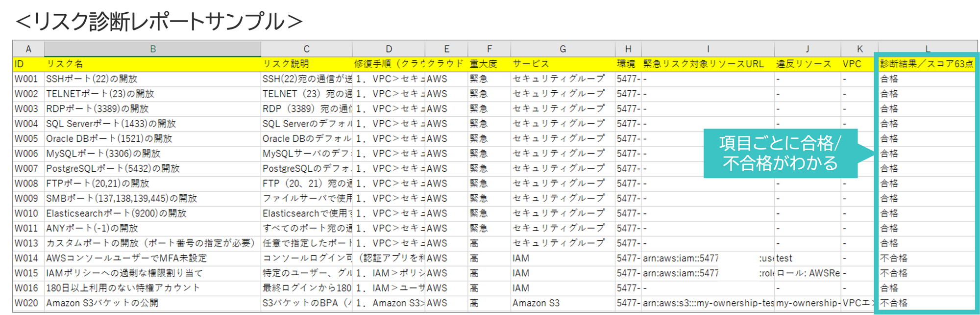Click cell 'W020'

(28, 303)
